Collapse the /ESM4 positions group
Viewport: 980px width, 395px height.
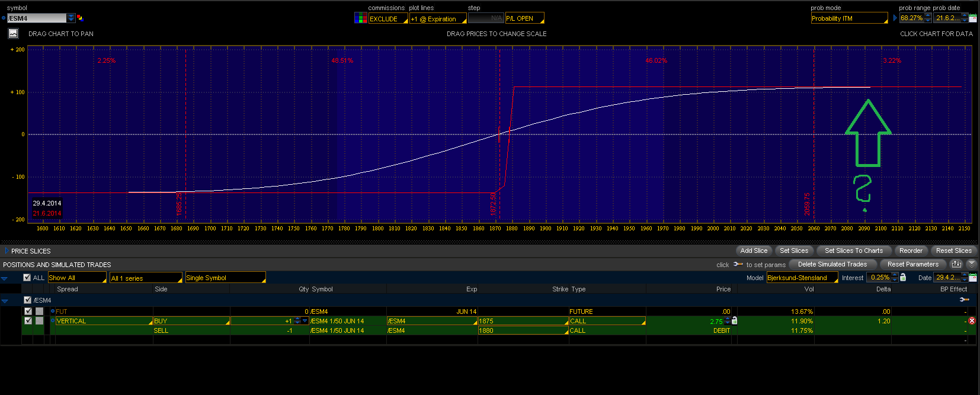click(x=5, y=301)
